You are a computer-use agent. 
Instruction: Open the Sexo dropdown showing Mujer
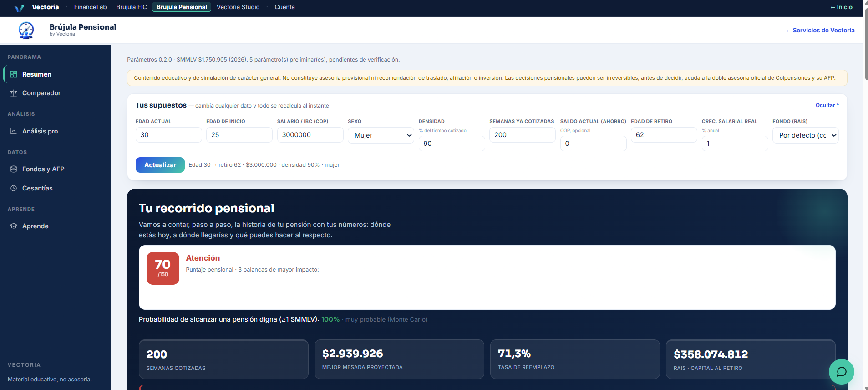coord(381,135)
